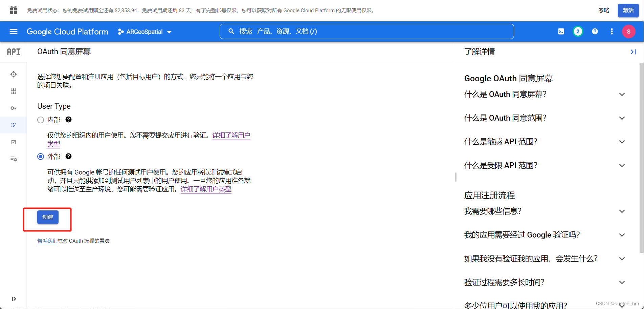
Task: Open the ARGeoSpatial project selector dropdown
Action: point(145,32)
